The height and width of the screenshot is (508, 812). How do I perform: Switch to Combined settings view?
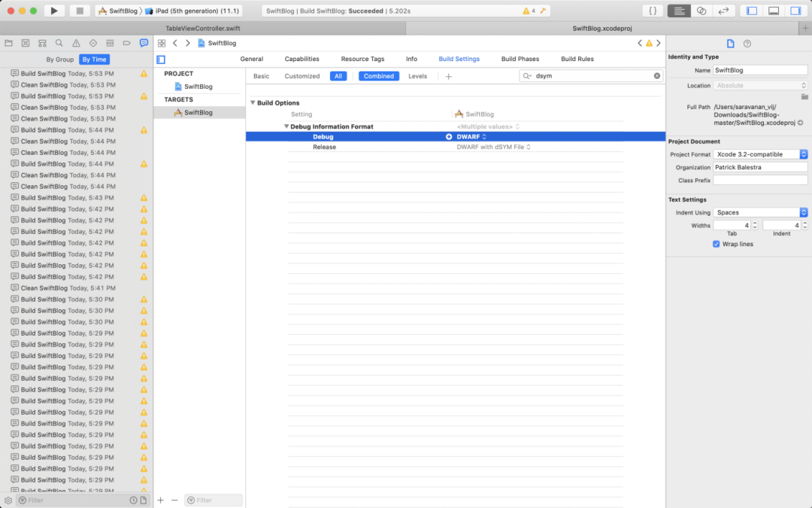click(x=378, y=76)
